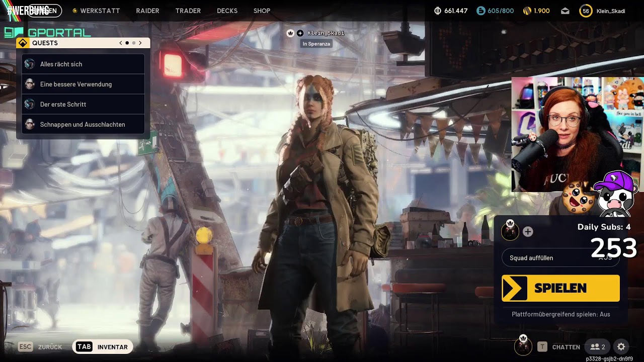This screenshot has width=644, height=362.
Task: Click the crown leader icon above the character
Action: 290,33
